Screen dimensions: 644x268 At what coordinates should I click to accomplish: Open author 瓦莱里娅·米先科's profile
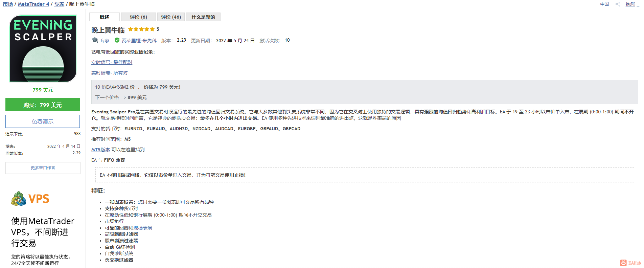pyautogui.click(x=139, y=41)
